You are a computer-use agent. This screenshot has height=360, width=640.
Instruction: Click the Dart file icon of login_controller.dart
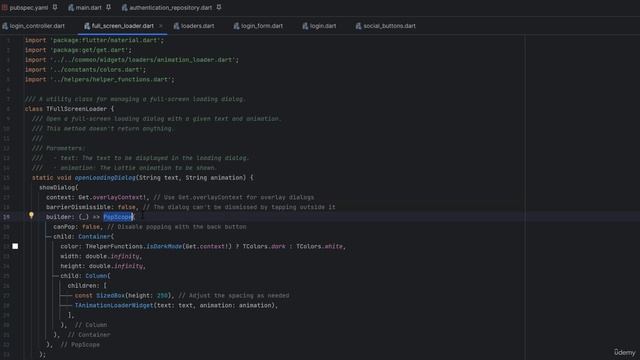click(x=5, y=26)
